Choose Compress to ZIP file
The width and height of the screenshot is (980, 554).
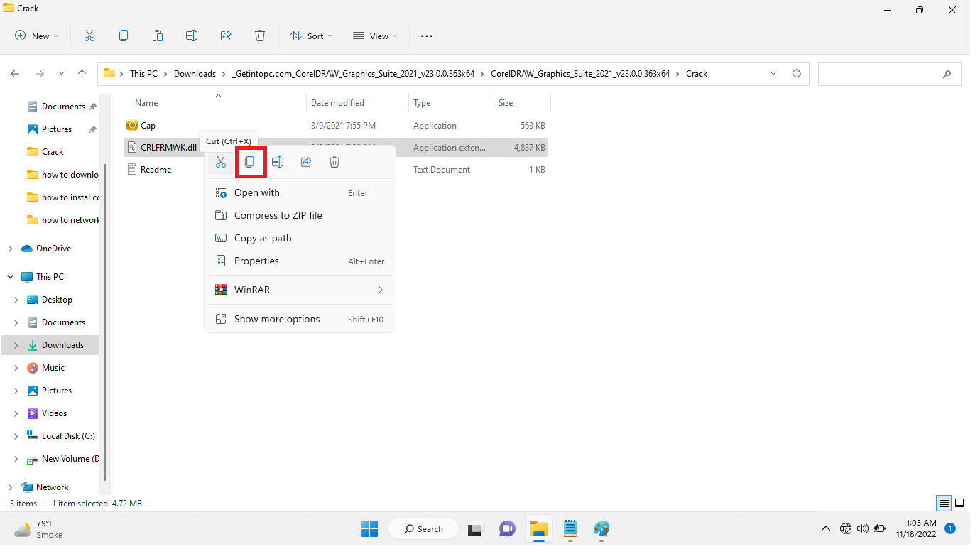pos(300,215)
